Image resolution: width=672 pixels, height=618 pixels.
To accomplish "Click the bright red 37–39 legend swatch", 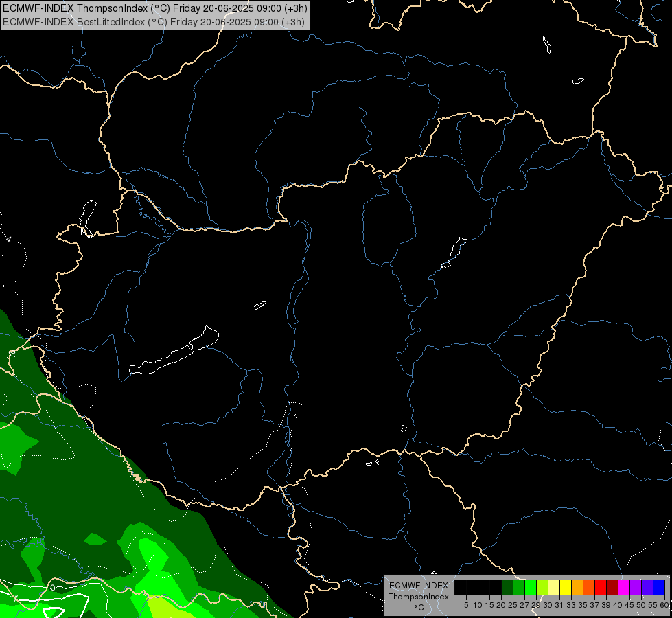I will pyautogui.click(x=601, y=587).
